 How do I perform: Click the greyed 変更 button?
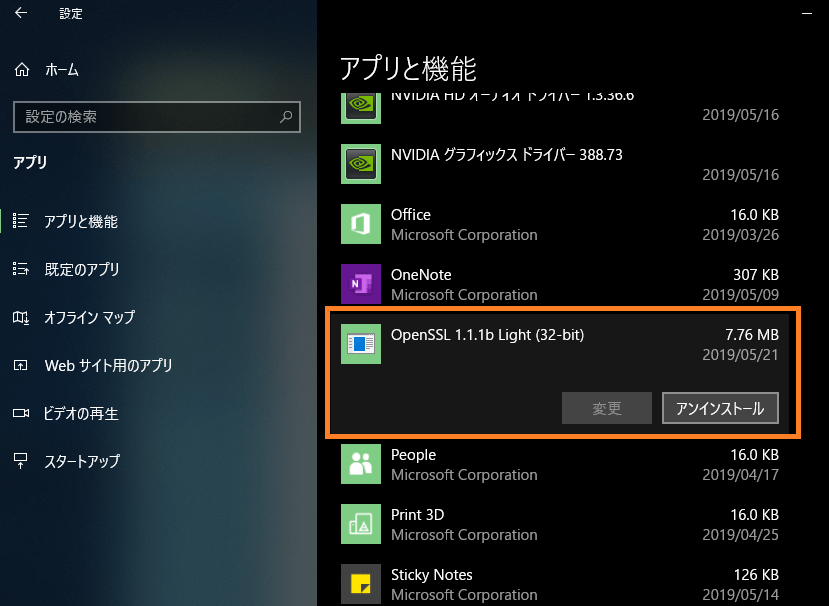(606, 408)
